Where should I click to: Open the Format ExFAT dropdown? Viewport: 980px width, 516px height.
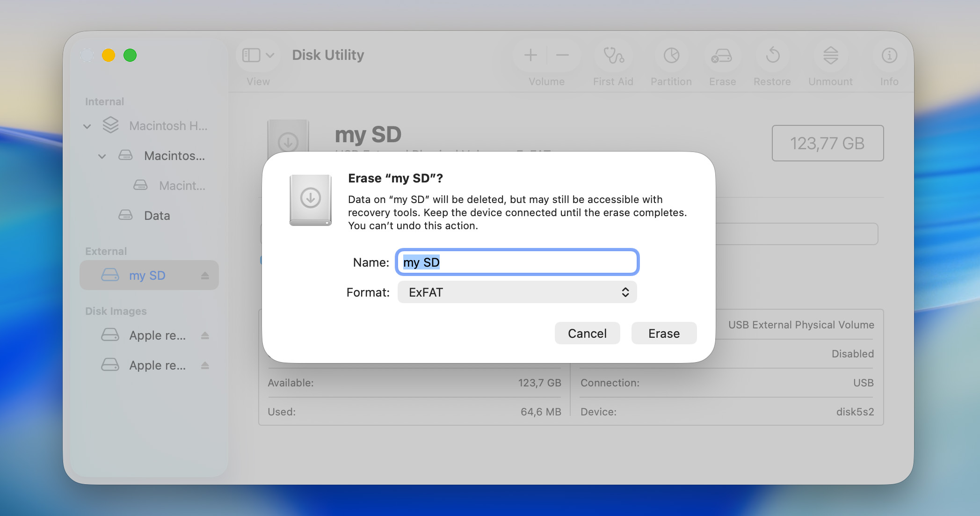517,292
